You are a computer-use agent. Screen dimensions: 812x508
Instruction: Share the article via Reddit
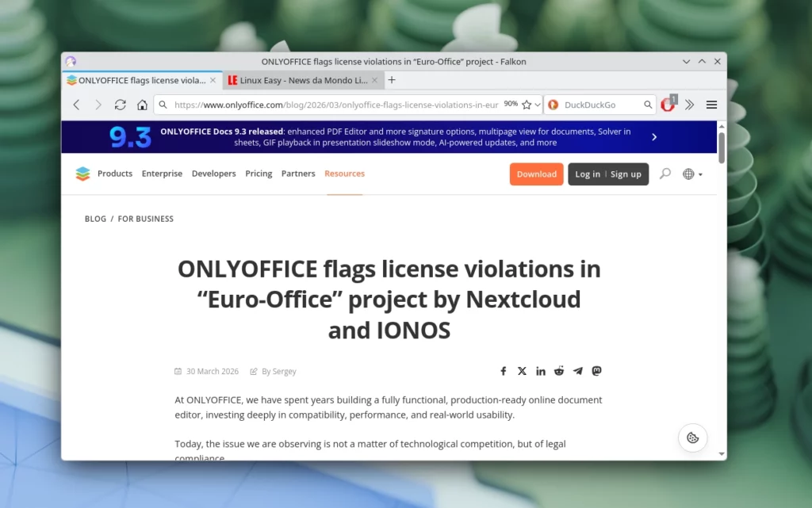pyautogui.click(x=559, y=371)
